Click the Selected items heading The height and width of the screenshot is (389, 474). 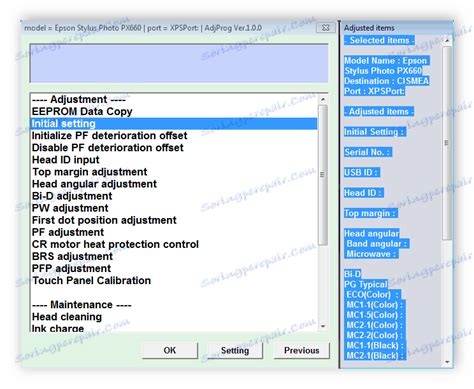pyautogui.click(x=379, y=40)
